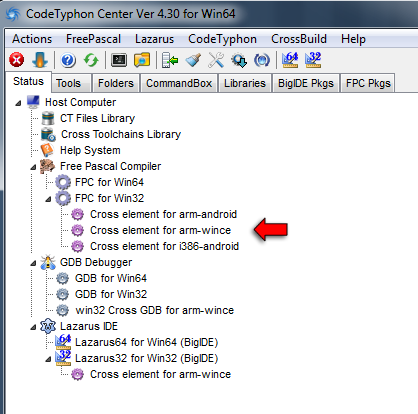Open the Lazarus menu

point(154,39)
